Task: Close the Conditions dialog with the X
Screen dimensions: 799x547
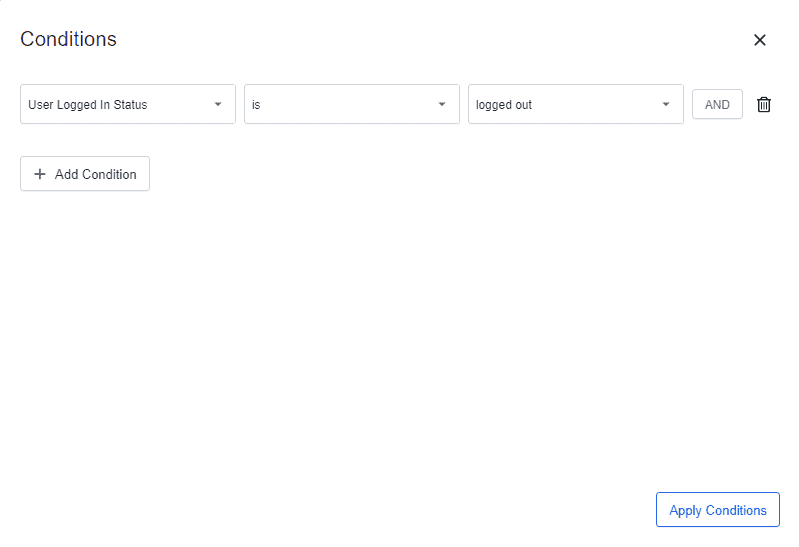Action: point(760,40)
